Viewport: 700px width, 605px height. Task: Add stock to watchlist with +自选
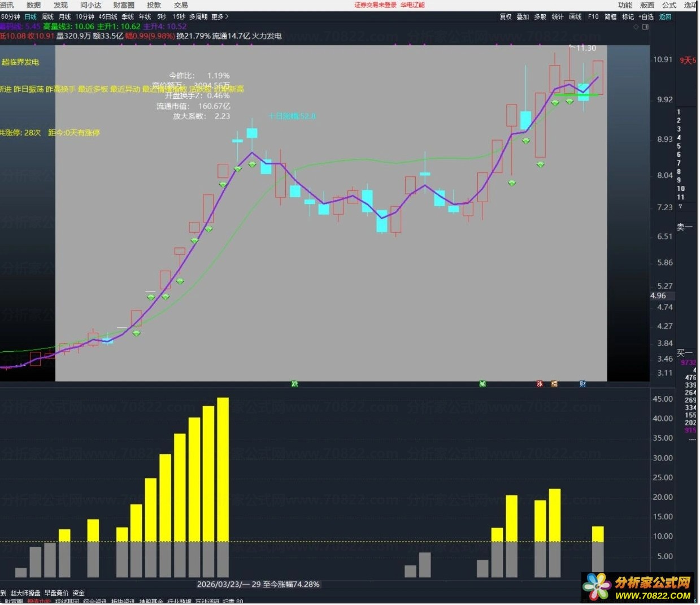[x=646, y=17]
